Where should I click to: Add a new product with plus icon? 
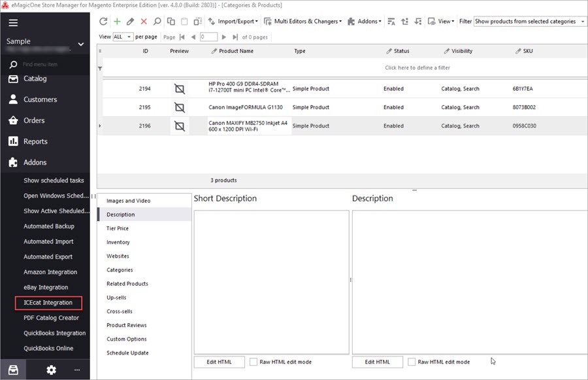coord(117,22)
